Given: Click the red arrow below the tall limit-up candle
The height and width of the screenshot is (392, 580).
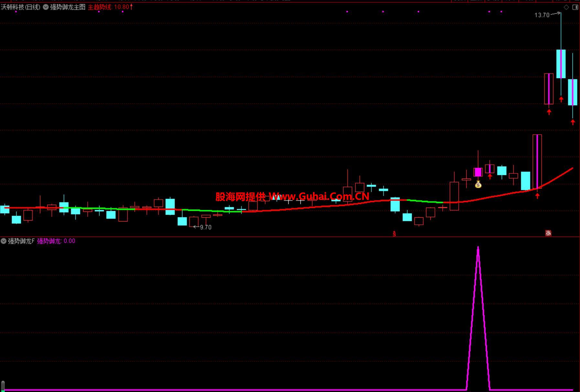Looking at the screenshot, I should pos(537,196).
